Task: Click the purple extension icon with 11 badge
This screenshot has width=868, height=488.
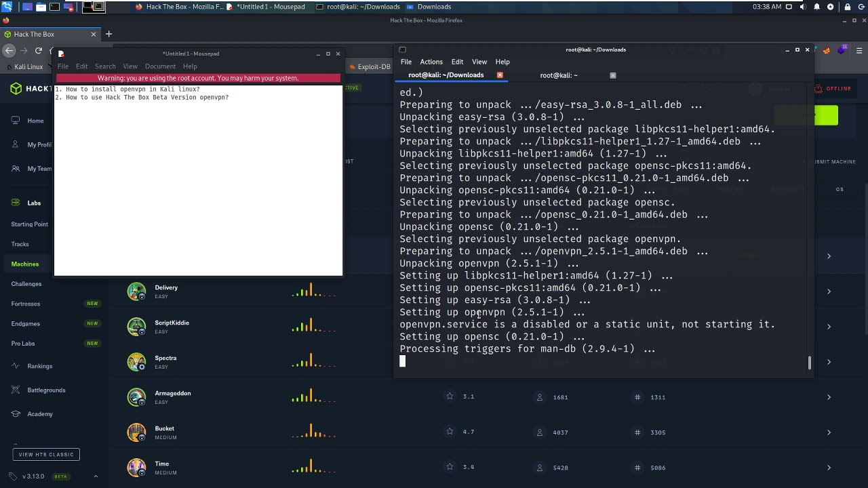Action: (842, 49)
